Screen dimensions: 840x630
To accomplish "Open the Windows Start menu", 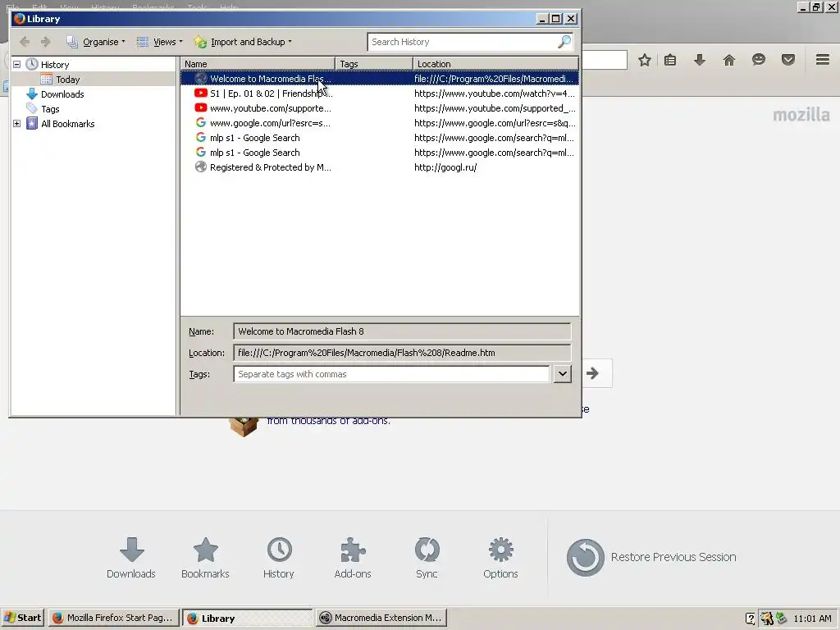I will (x=22, y=618).
